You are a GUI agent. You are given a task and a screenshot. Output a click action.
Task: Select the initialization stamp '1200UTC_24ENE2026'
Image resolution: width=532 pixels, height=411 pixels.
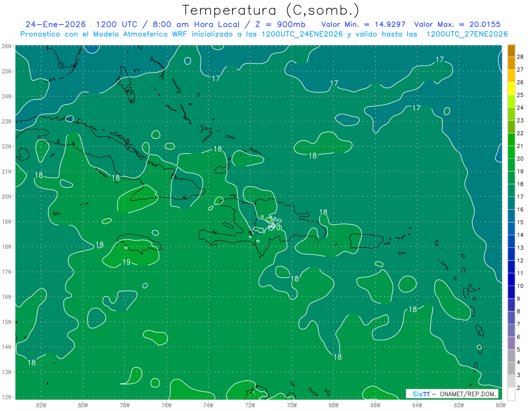302,34
